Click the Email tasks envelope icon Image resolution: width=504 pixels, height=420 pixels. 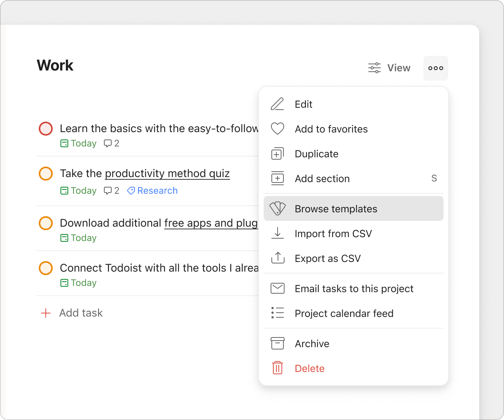pyautogui.click(x=277, y=288)
